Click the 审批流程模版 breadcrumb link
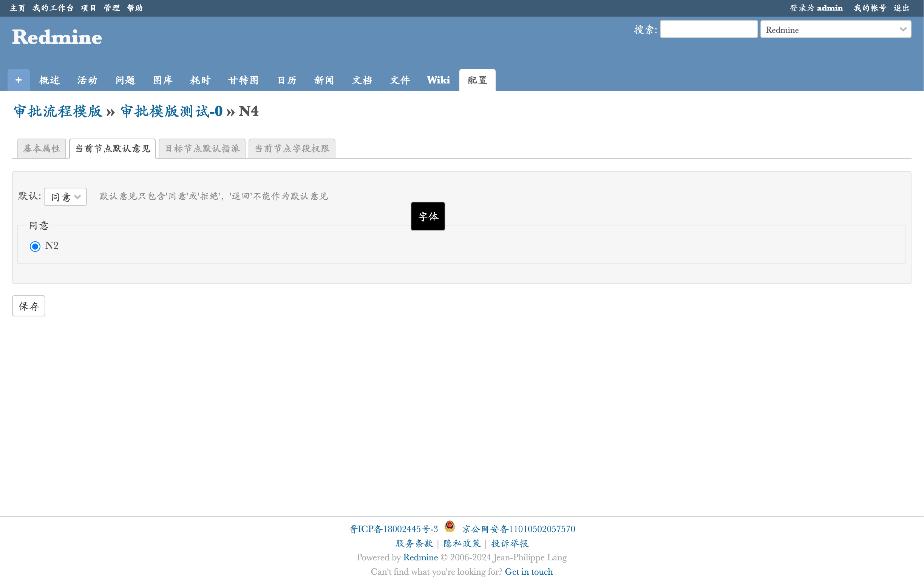924x583 pixels. 58,111
